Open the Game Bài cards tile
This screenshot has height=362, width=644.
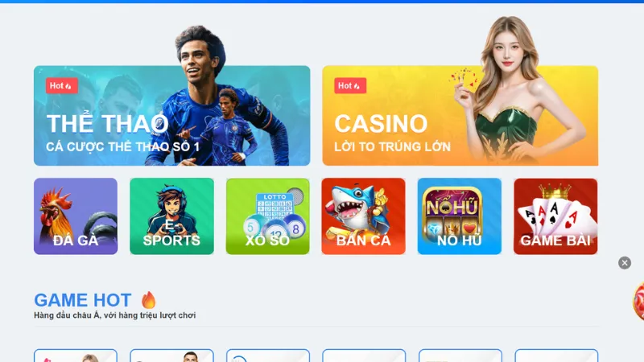click(555, 216)
